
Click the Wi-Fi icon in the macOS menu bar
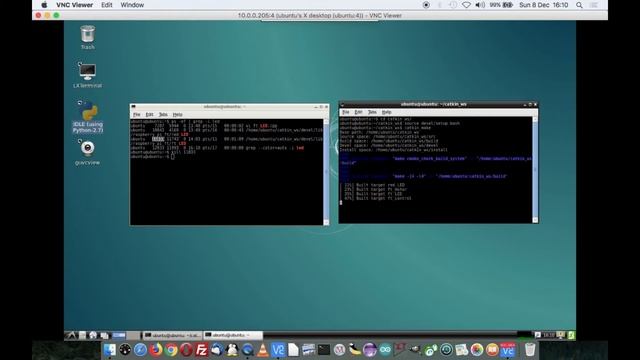click(x=466, y=5)
